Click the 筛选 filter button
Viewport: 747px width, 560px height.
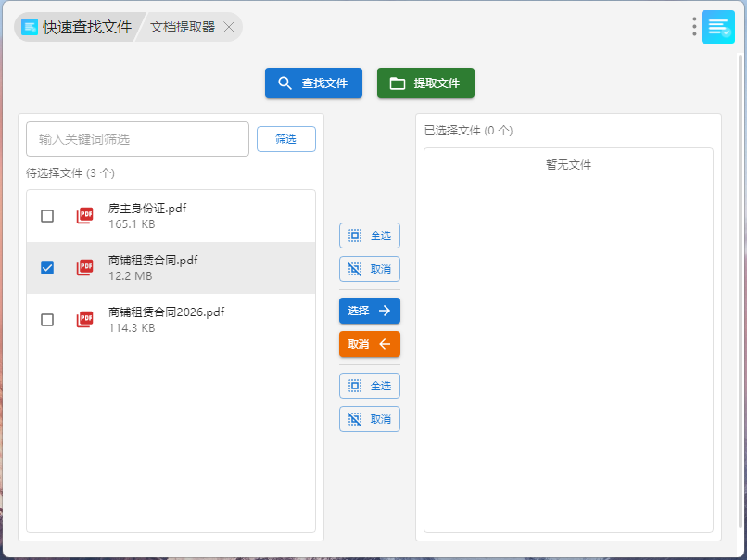[285, 139]
